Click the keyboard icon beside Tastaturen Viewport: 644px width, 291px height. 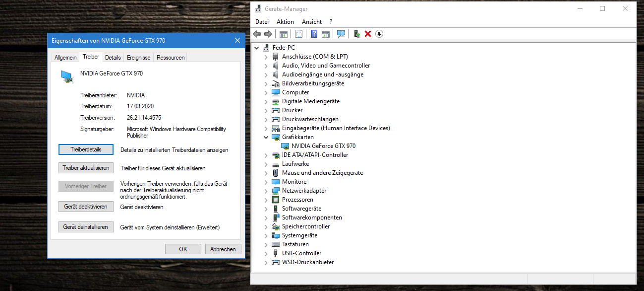[276, 244]
